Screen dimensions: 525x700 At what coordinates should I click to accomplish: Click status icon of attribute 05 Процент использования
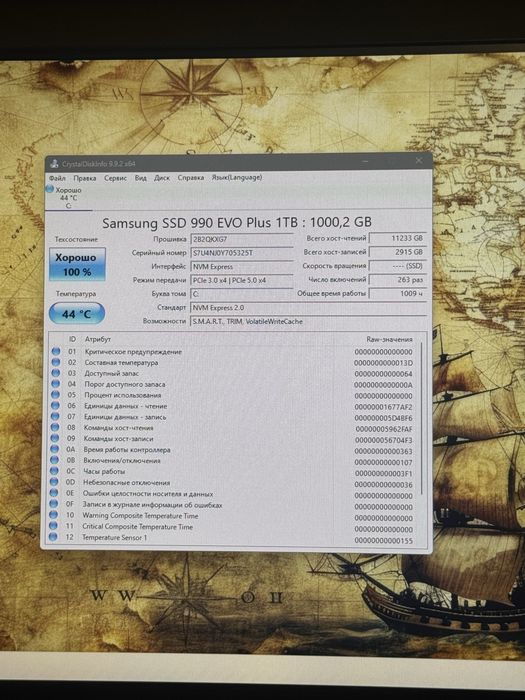pyautogui.click(x=55, y=395)
